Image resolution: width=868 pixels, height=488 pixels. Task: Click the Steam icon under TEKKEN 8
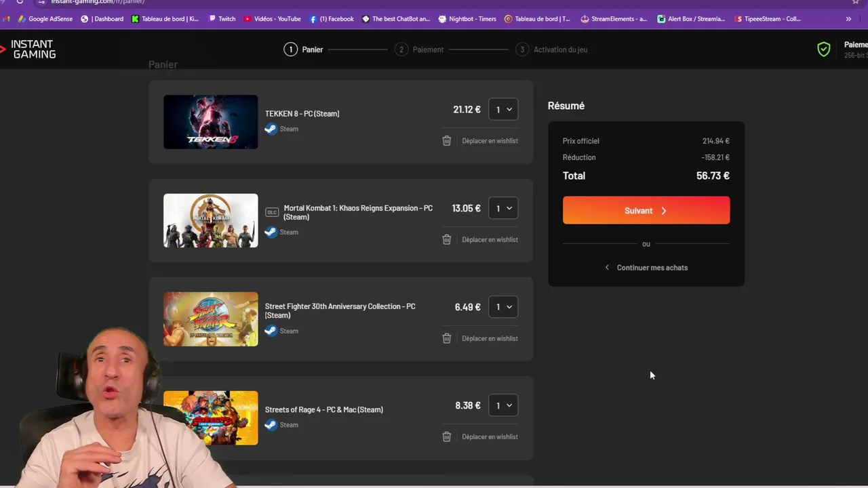coord(271,129)
